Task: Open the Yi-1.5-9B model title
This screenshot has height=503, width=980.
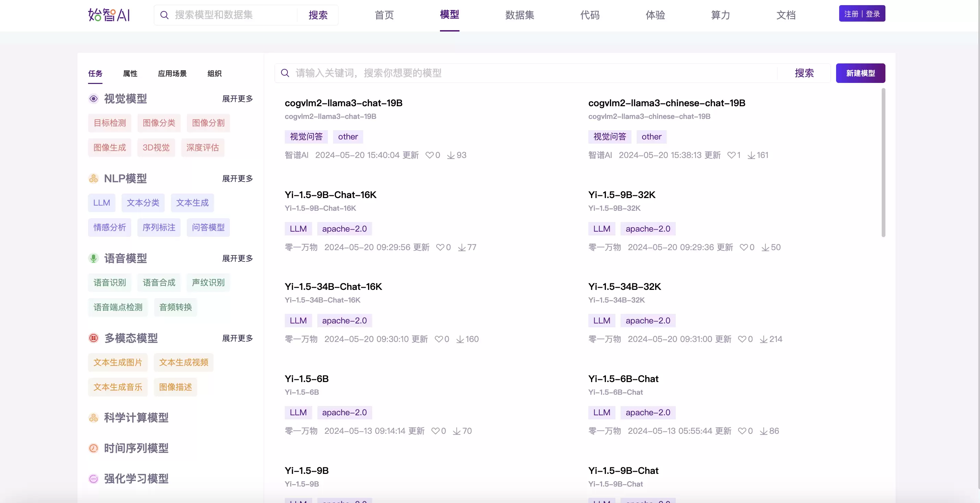Action: (307, 471)
